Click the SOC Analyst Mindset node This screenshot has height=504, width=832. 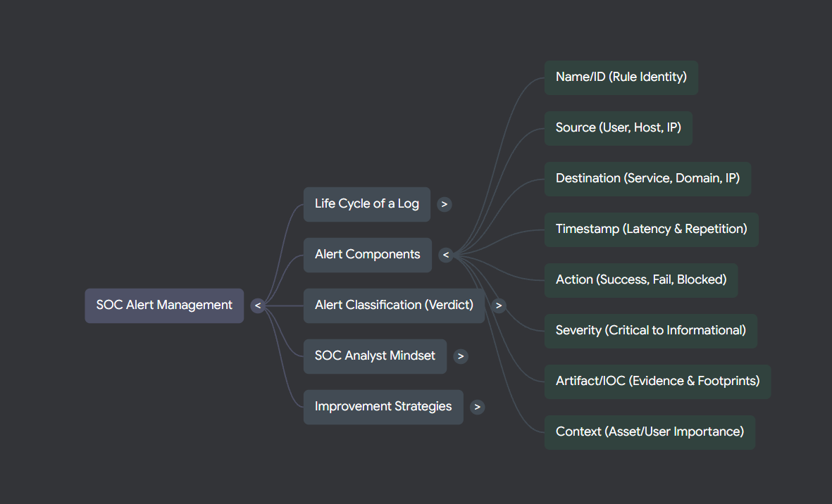(375, 356)
